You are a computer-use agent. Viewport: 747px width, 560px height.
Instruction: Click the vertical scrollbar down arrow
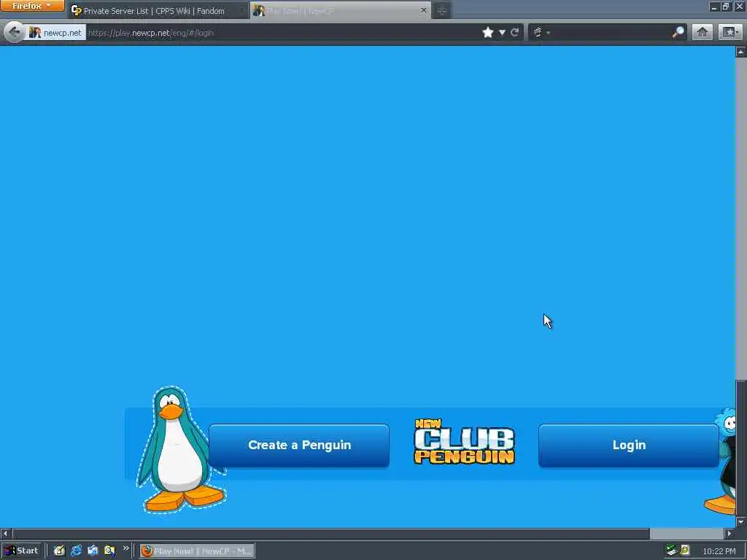741,522
